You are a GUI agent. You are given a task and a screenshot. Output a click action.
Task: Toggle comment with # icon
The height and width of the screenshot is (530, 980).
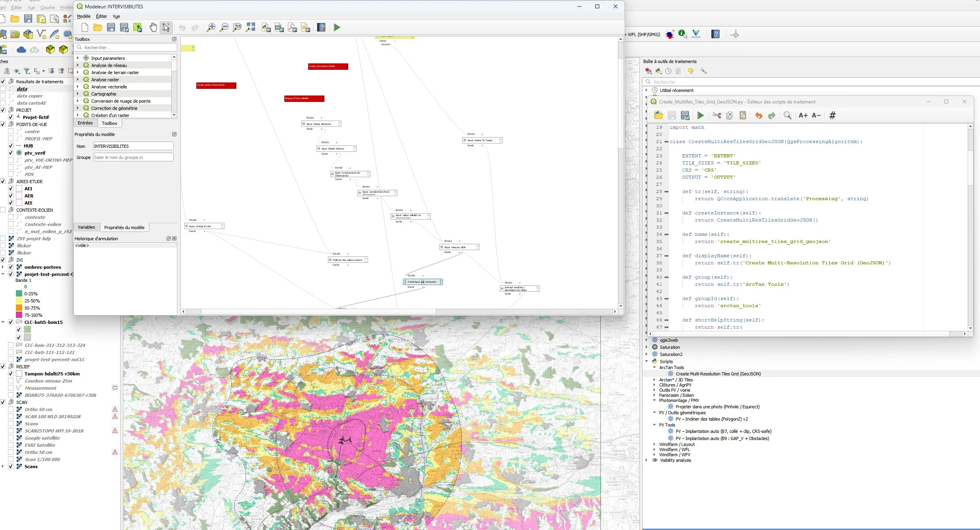point(832,115)
